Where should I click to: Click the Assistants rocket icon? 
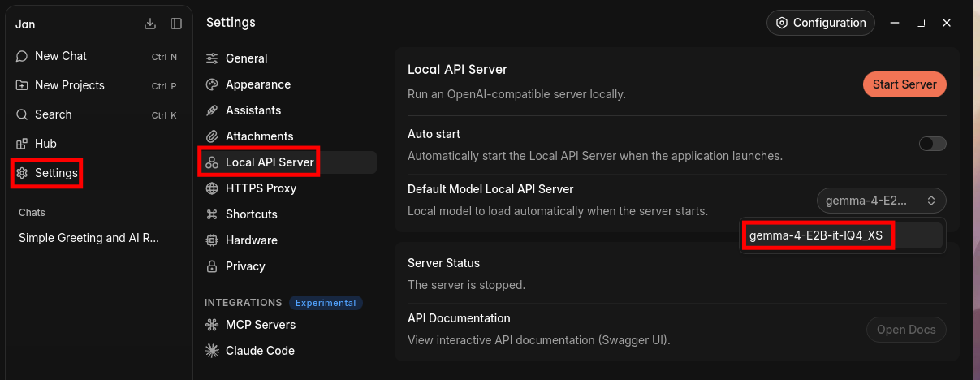pyautogui.click(x=212, y=110)
